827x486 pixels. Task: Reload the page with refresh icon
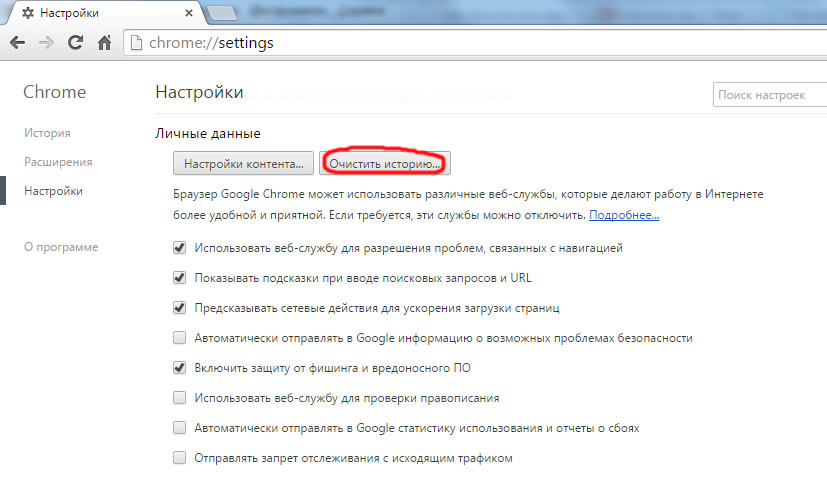pos(75,42)
